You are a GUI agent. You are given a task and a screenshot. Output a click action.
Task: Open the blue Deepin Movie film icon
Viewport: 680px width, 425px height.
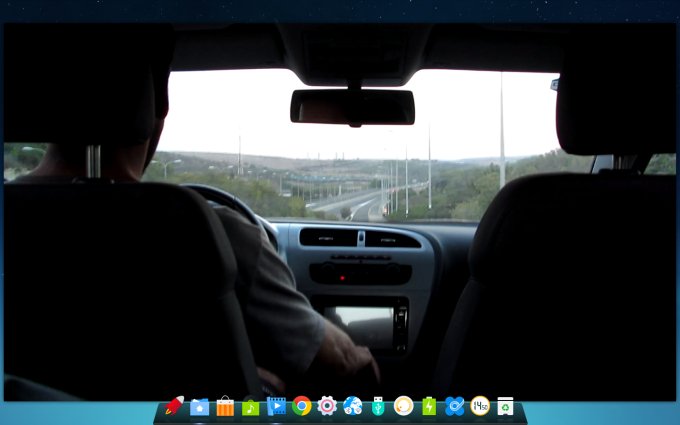pos(276,406)
